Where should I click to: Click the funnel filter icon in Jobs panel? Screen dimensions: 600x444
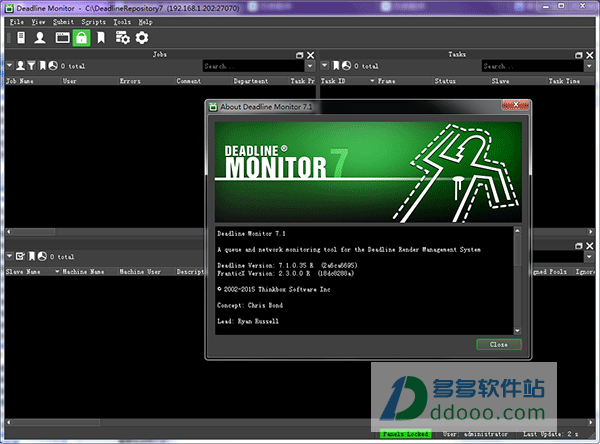(32, 66)
